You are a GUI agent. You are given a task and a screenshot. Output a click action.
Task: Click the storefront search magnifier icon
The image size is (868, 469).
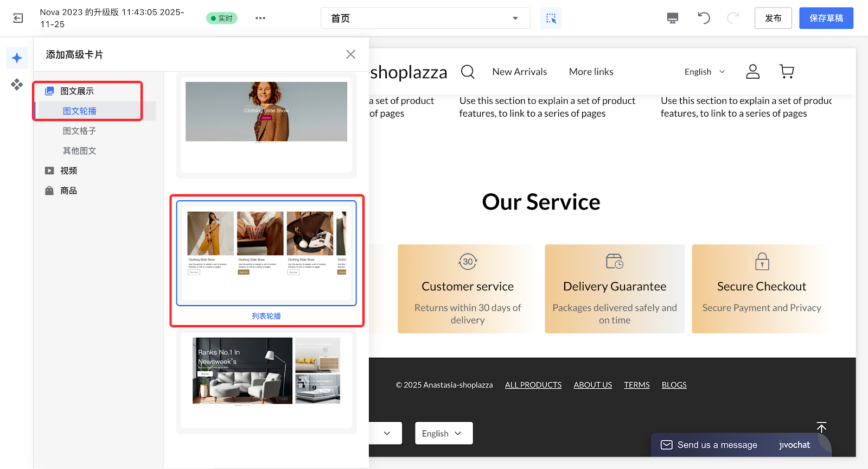click(x=468, y=72)
